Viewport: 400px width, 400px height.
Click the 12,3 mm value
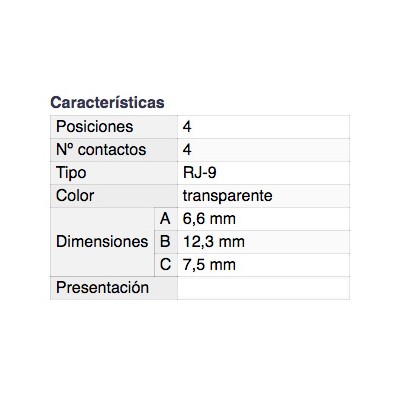214,242
